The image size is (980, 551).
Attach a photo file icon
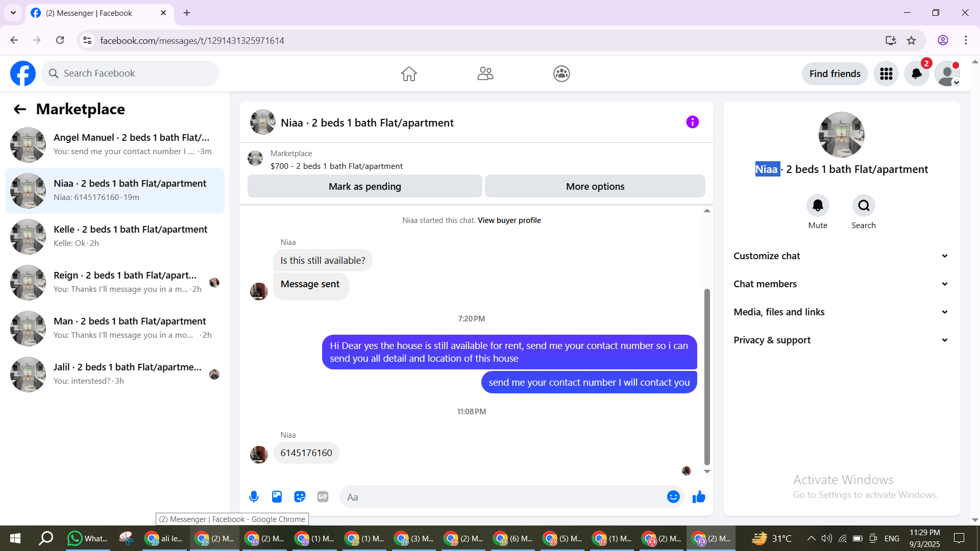click(277, 497)
